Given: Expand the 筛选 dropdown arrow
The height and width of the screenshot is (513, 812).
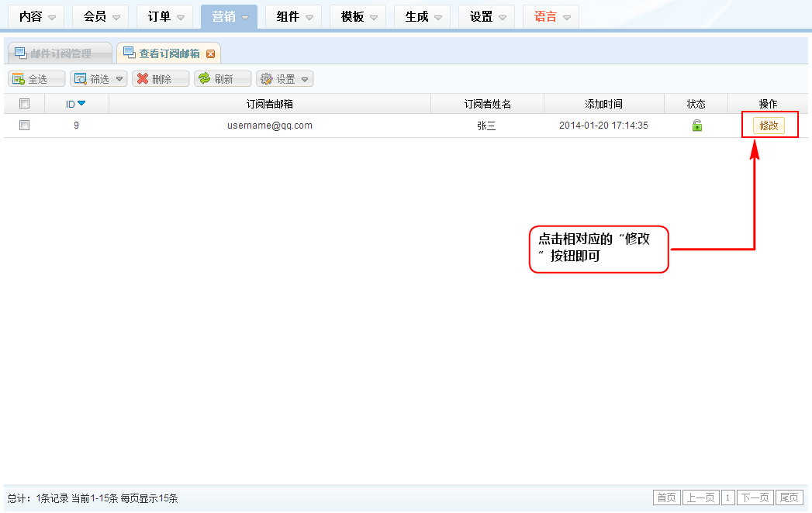Looking at the screenshot, I should (x=119, y=79).
